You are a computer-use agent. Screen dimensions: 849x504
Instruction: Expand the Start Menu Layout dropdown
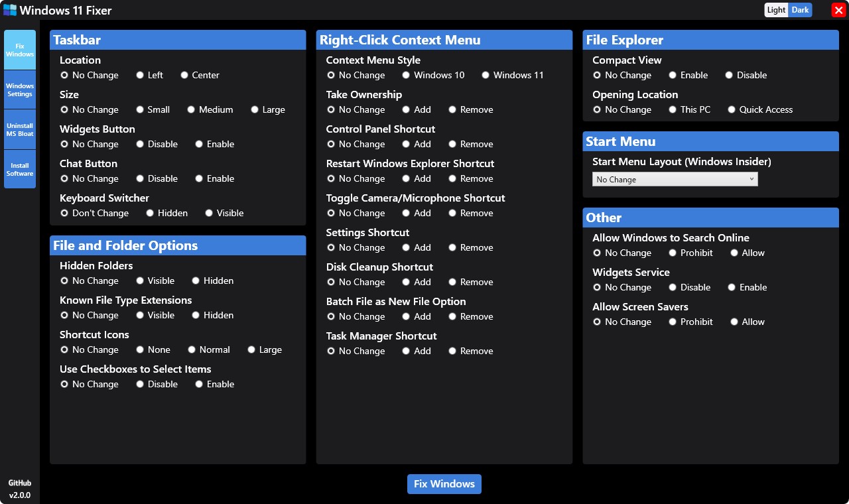pyautogui.click(x=675, y=179)
